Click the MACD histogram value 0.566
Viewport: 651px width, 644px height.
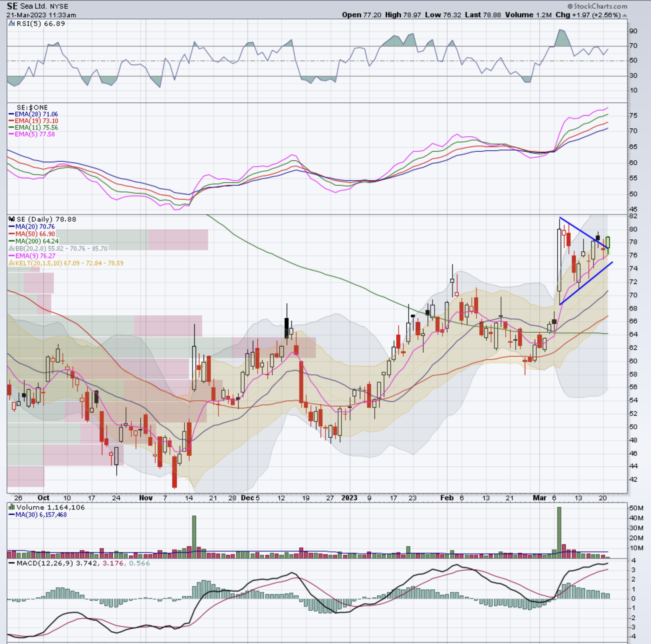(139, 563)
